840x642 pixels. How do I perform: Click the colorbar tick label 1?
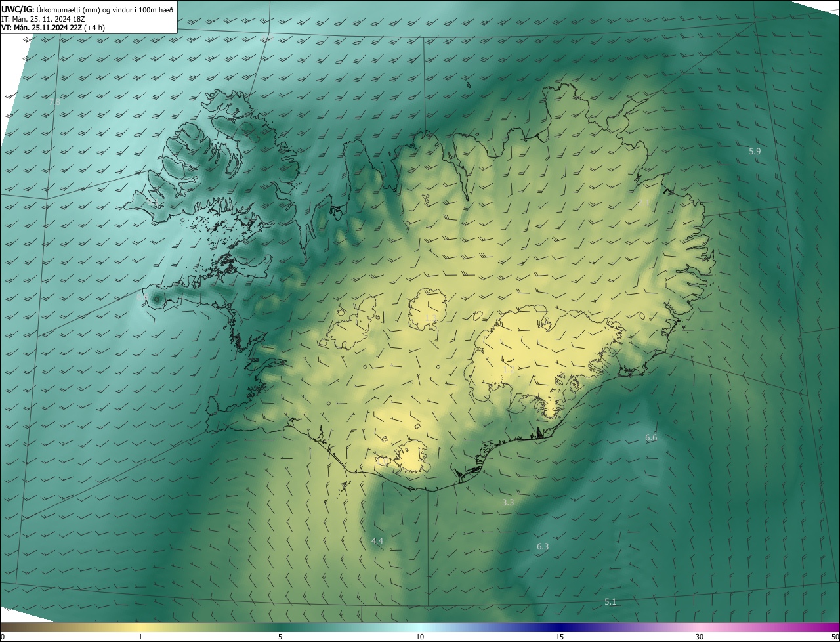pos(140,637)
